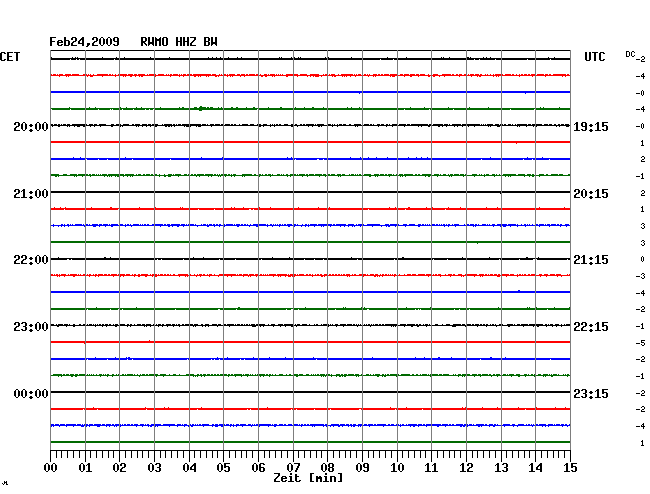The width and height of the screenshot is (650, 494).
Task: Select the 20:15 UTC time label
Action: click(x=591, y=194)
